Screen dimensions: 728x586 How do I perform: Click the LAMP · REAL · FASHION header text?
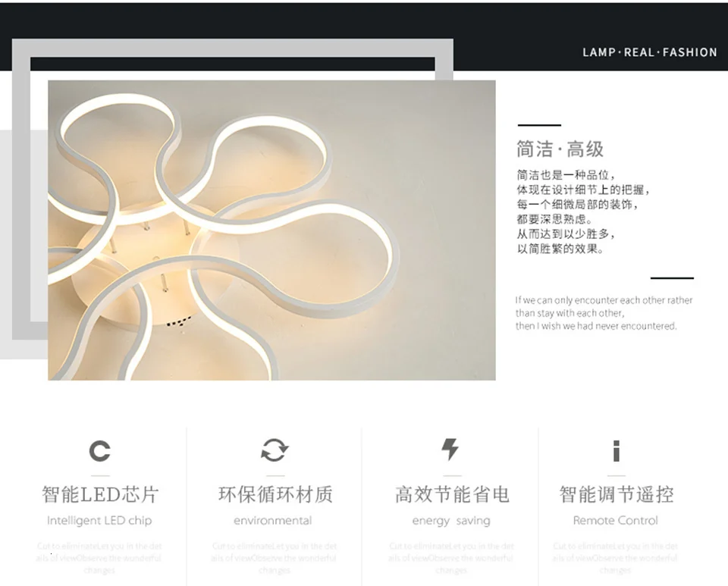pos(650,52)
